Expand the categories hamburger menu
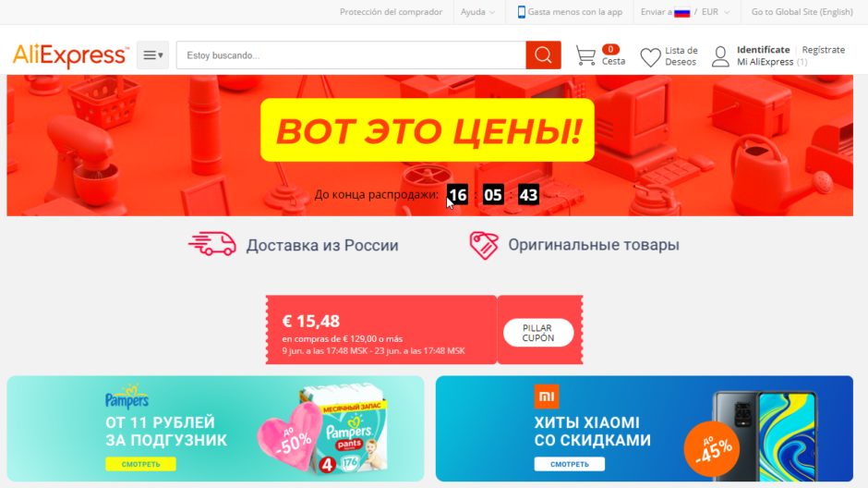868x488 pixels. coord(152,55)
